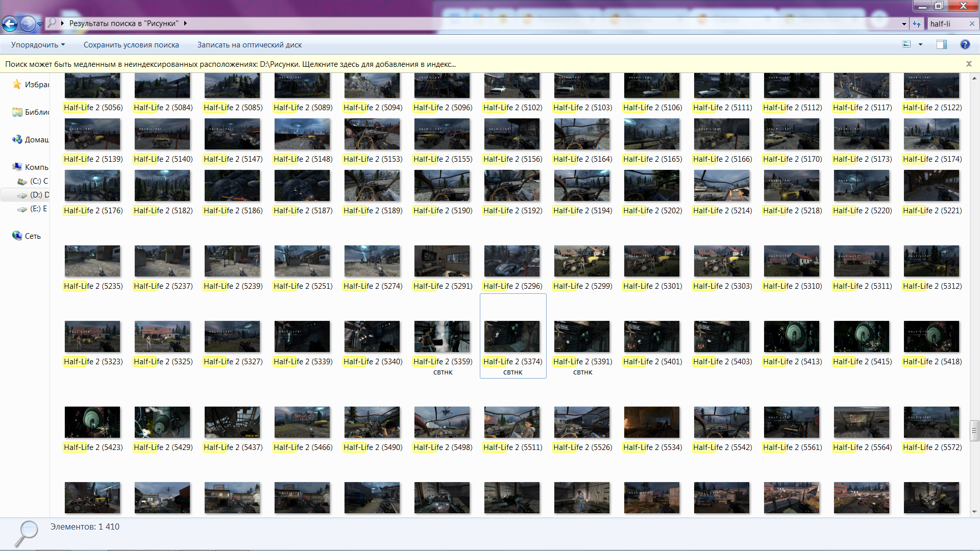Click the indexing notification message link

pos(230,64)
